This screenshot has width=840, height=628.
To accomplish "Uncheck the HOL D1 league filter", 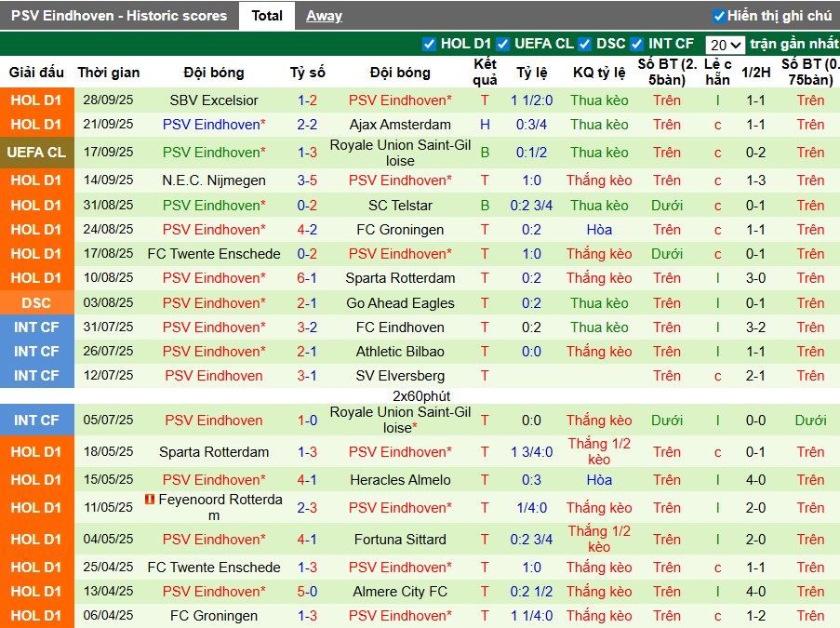I will tap(429, 44).
